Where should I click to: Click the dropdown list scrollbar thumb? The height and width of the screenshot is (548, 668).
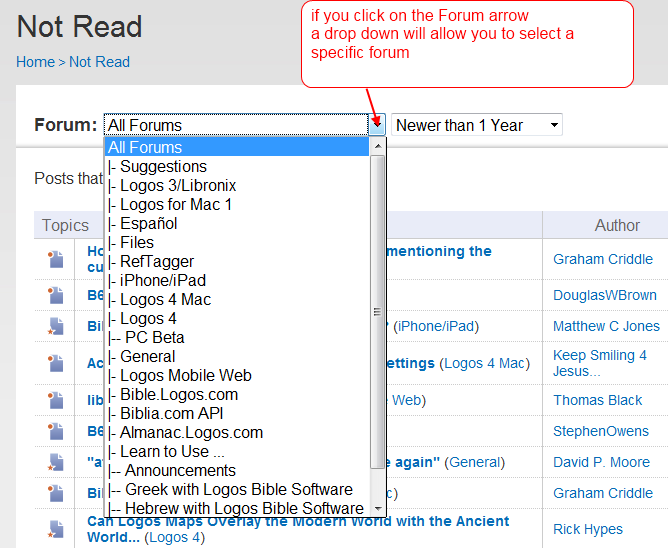point(377,311)
